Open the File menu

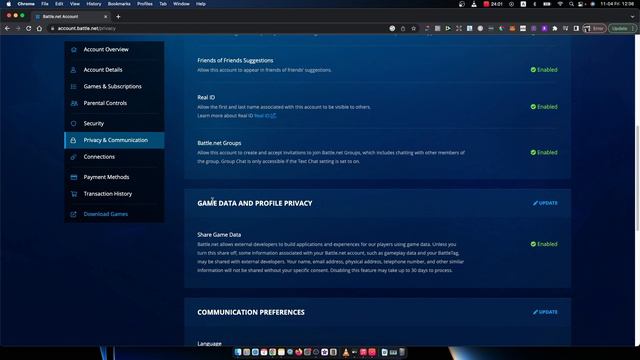(45, 4)
